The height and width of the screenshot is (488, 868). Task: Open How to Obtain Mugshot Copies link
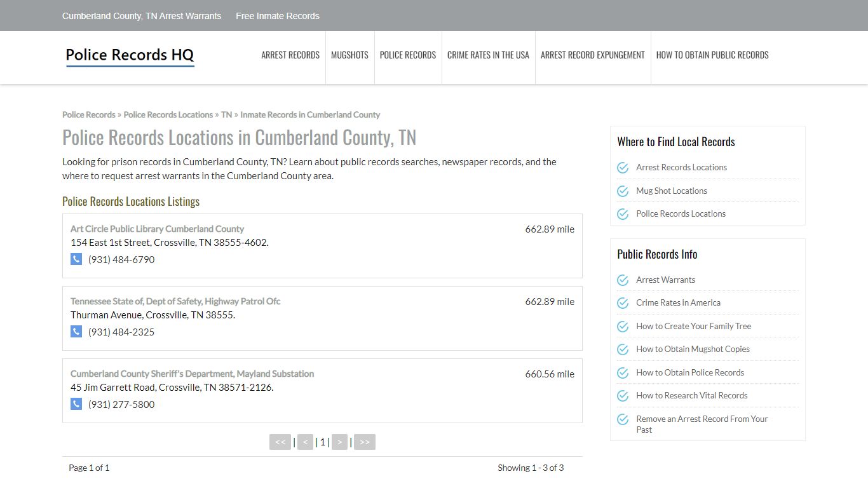coord(693,349)
